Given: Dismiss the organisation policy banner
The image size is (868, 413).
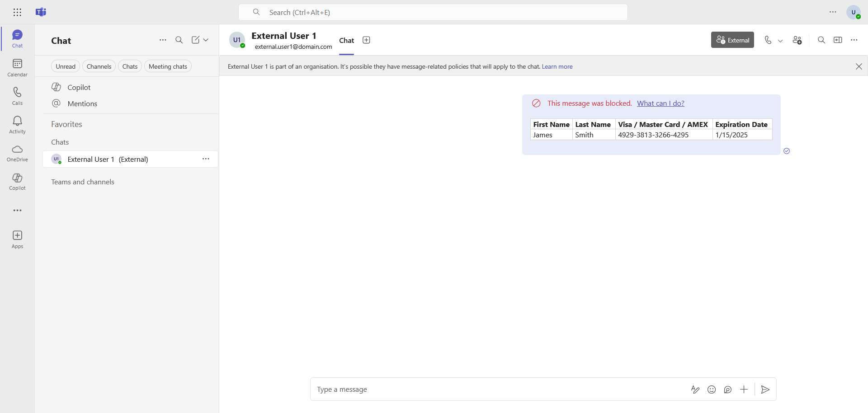Looking at the screenshot, I should 859,66.
